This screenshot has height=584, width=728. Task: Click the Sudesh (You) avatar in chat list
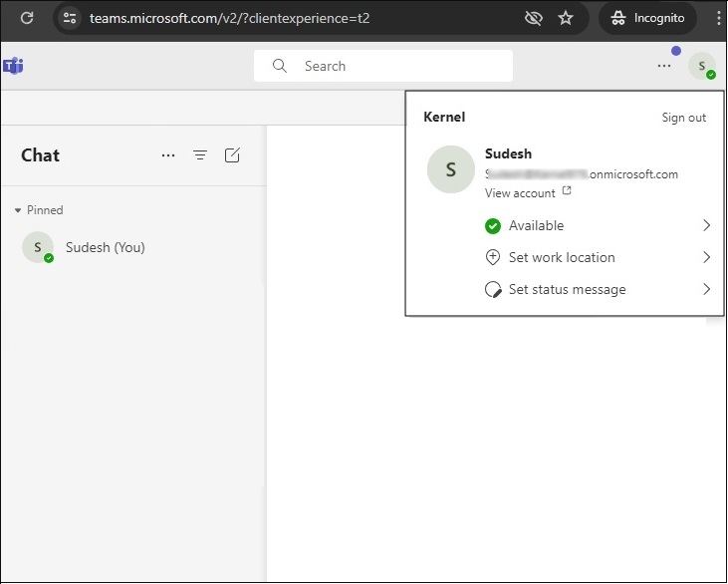(x=38, y=247)
